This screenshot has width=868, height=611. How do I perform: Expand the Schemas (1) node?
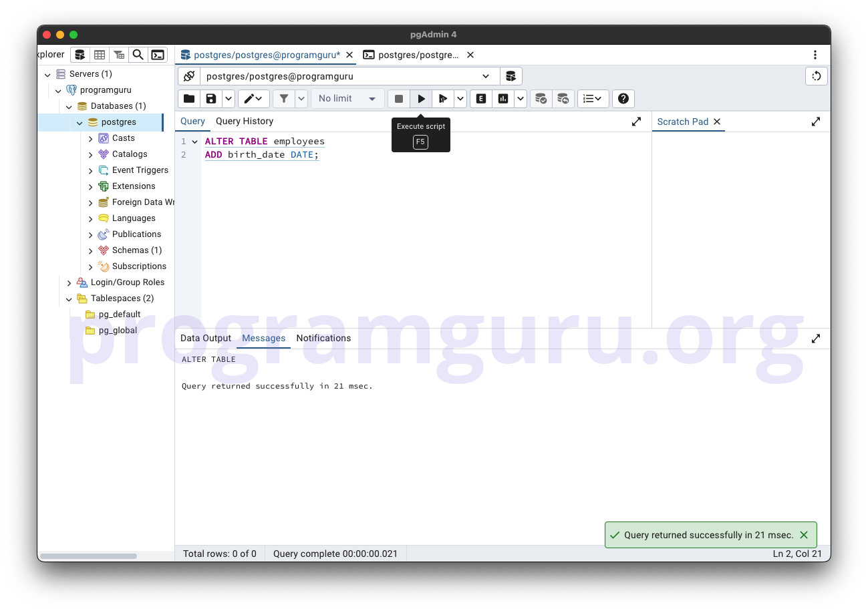click(x=90, y=250)
